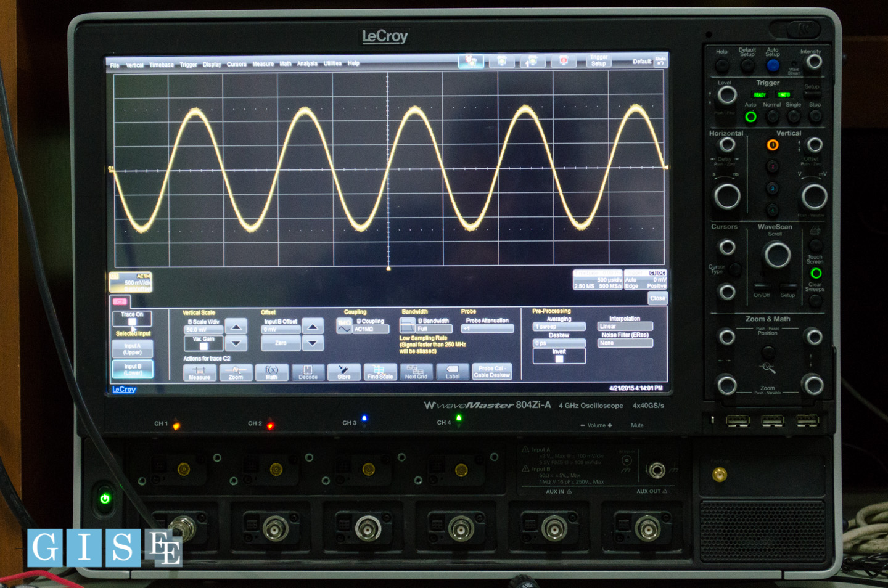Click the Store trace action icon
Screen dimensions: 888x588
click(x=343, y=372)
